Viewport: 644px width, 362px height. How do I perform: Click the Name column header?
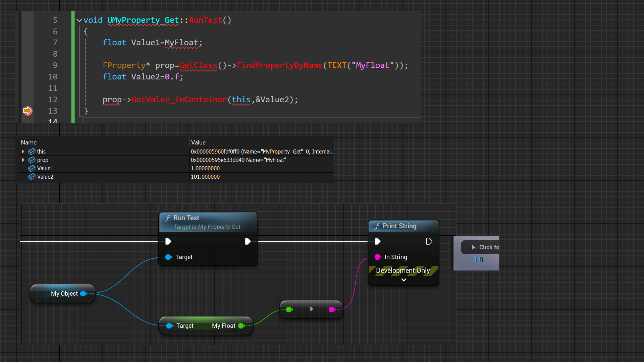pos(29,142)
